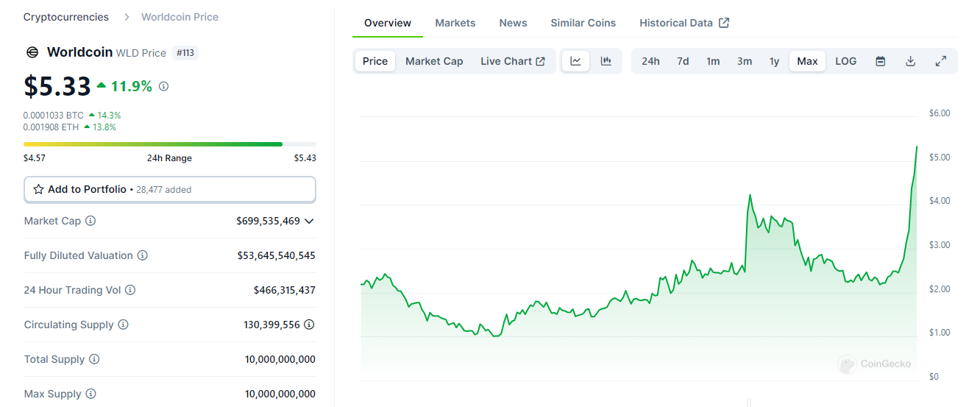Expand the Market Cap value chevron
The width and height of the screenshot is (980, 407).
[x=309, y=221]
